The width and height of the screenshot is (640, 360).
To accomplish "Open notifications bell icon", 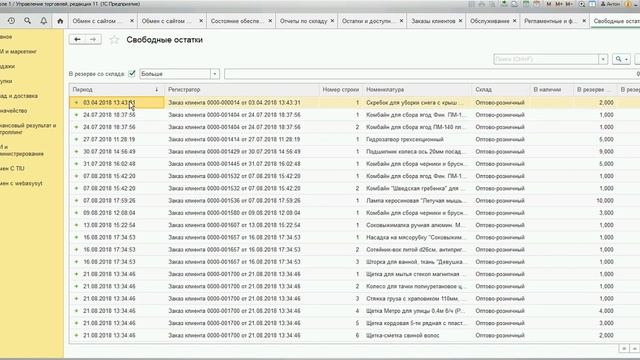I will (44, 20).
